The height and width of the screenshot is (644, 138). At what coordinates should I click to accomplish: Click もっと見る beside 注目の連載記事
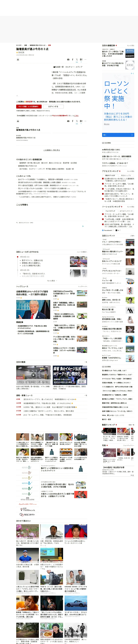[x=131, y=46]
